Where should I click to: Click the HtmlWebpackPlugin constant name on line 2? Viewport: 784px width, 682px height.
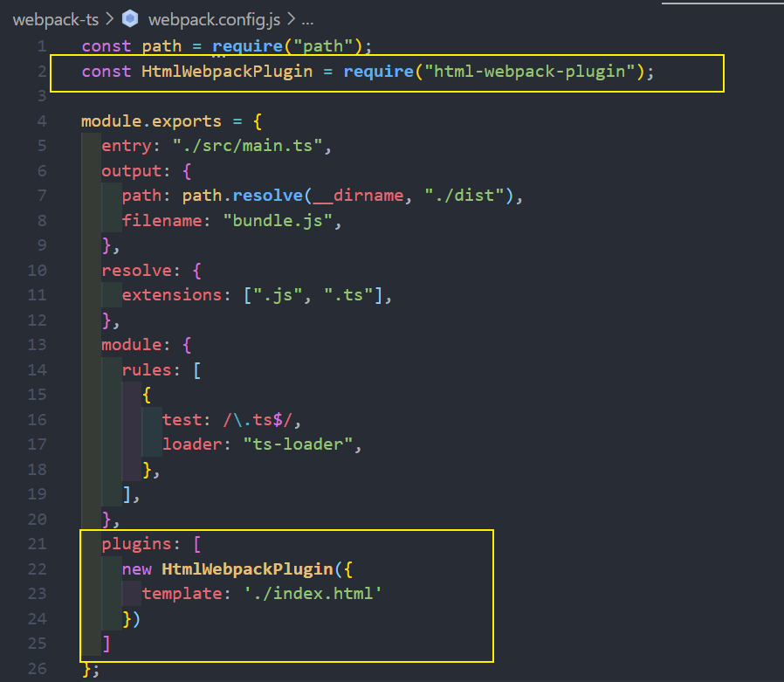[x=227, y=72]
